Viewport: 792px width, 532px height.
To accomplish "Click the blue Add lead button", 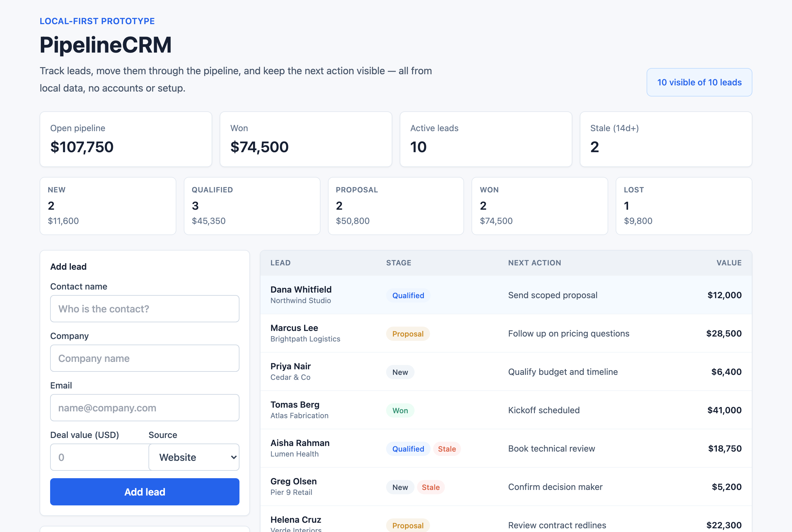I will coord(144,492).
